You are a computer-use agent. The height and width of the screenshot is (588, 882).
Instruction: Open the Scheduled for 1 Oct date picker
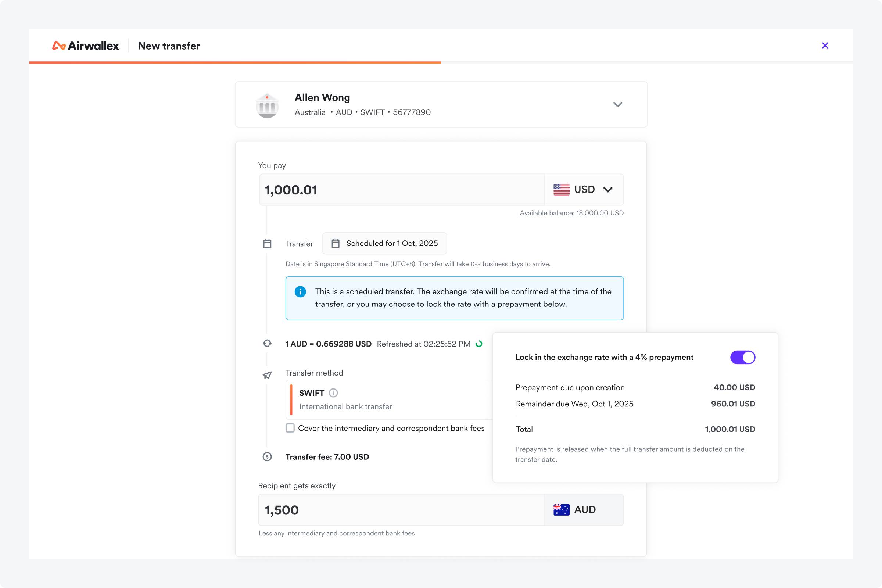click(384, 243)
